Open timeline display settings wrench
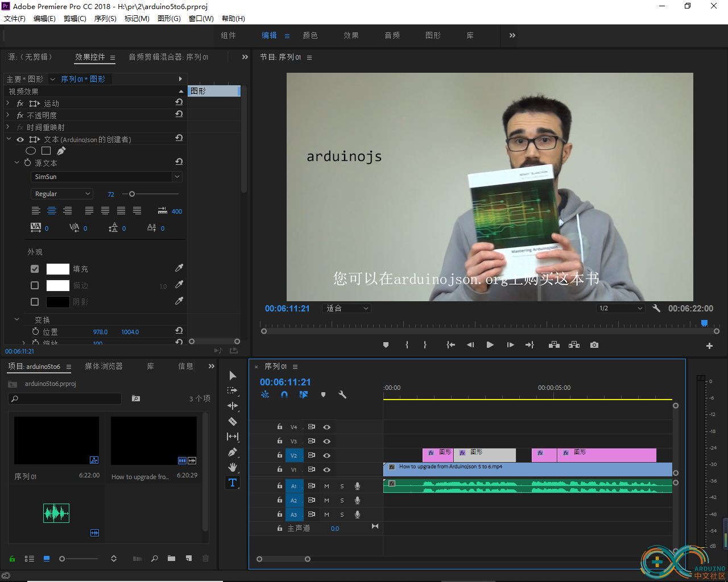The image size is (728, 582). (x=342, y=394)
